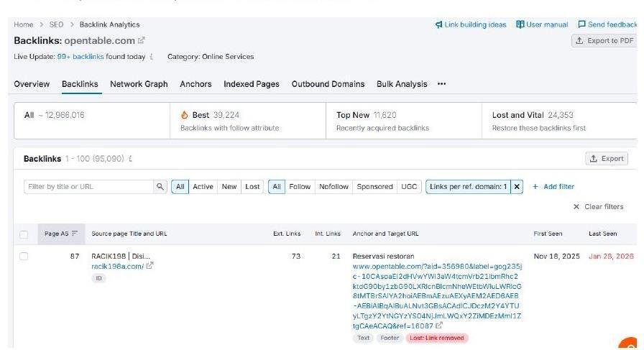Image resolution: width=644 pixels, height=350 pixels.
Task: Select the Lost backlinks filter
Action: [252, 187]
